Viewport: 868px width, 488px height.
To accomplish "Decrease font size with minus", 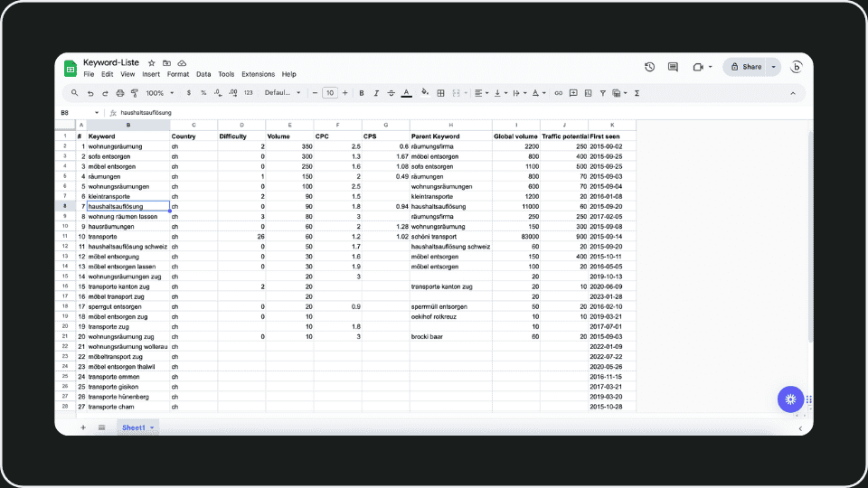I will [x=315, y=93].
